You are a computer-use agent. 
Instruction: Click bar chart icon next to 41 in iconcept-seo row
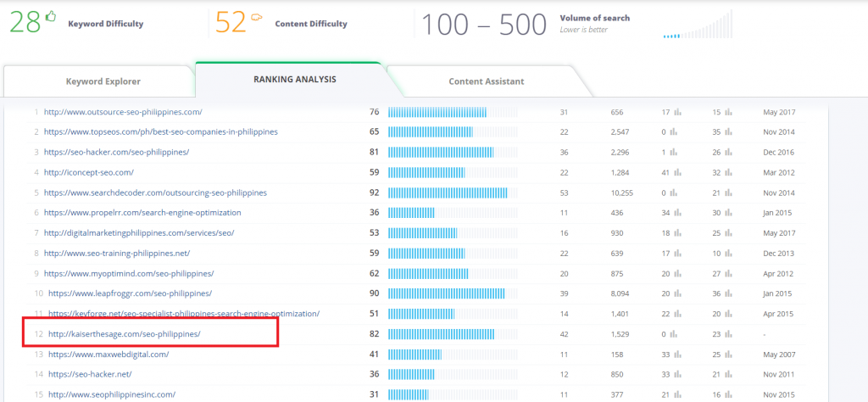coord(677,172)
